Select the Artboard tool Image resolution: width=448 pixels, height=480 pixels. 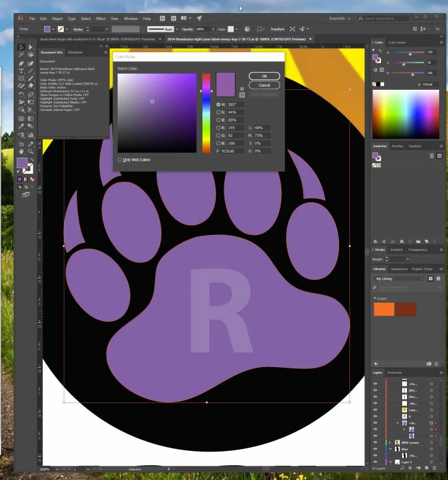22,144
